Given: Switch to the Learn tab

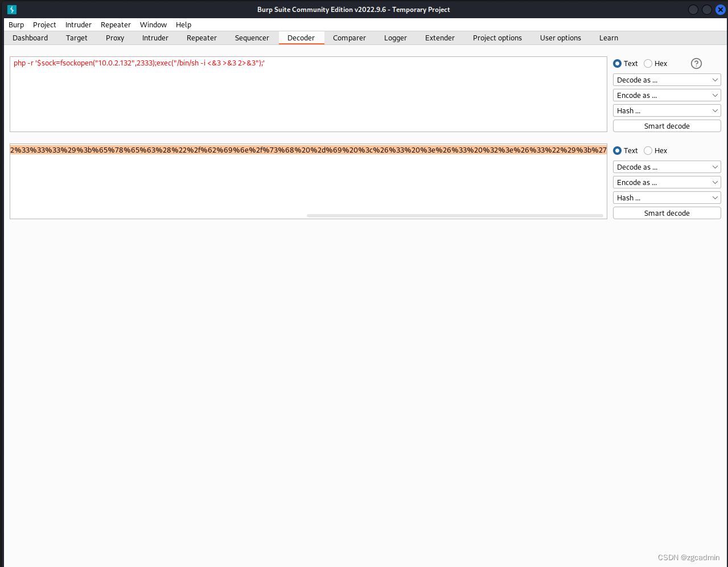Looking at the screenshot, I should 608,38.
